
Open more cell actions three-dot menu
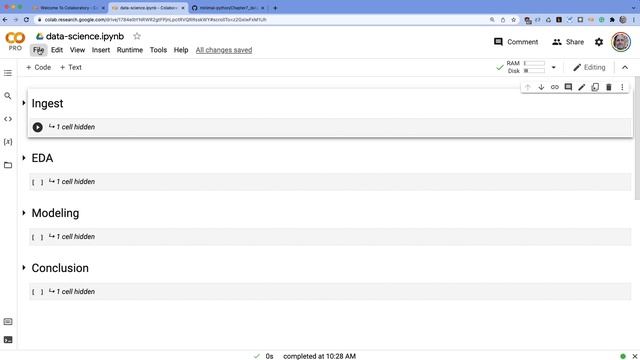(622, 87)
